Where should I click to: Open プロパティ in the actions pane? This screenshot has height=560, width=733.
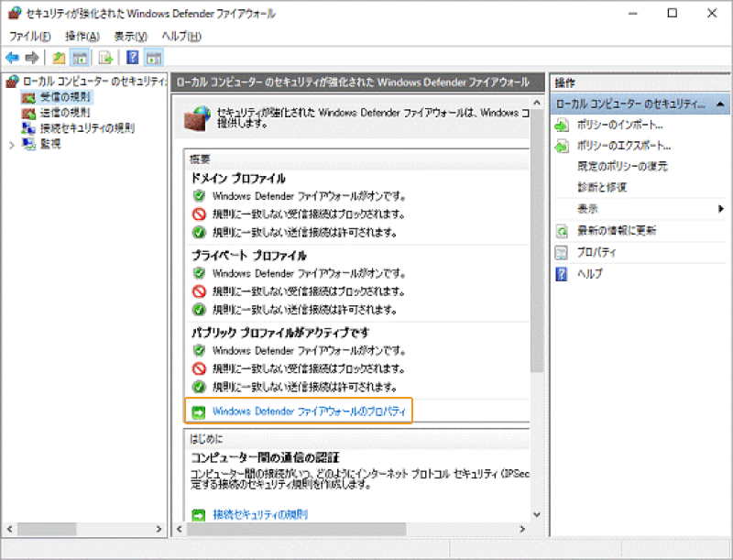[596, 252]
